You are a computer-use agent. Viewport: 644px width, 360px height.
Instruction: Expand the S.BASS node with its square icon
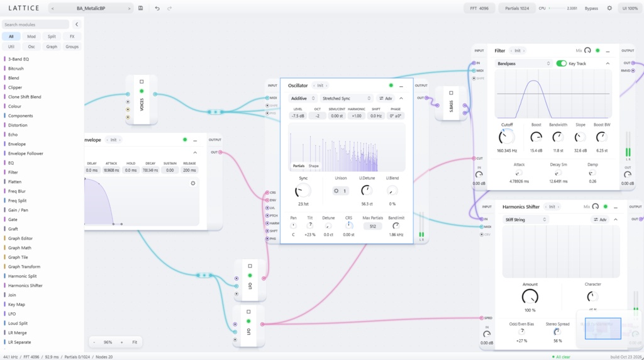click(451, 93)
